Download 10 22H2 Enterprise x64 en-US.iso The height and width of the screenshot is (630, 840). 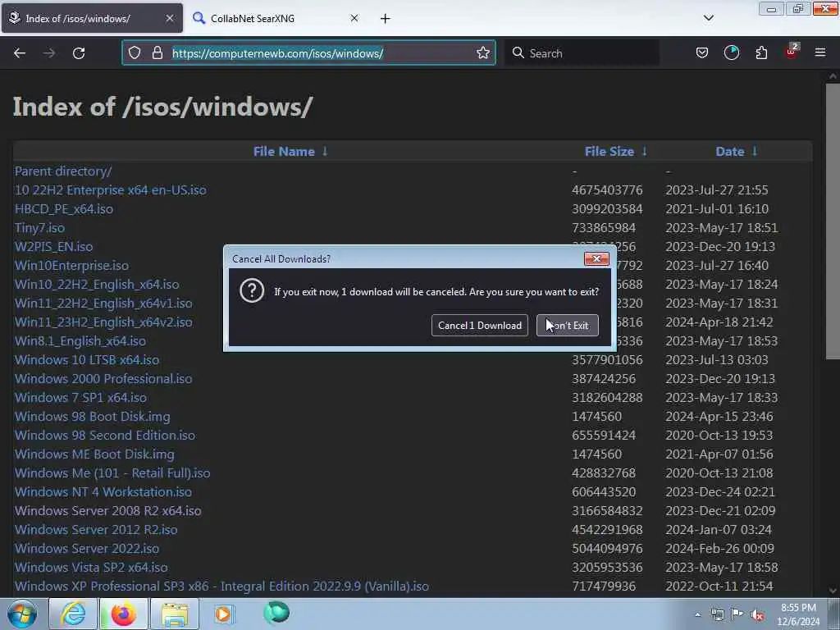[111, 190]
